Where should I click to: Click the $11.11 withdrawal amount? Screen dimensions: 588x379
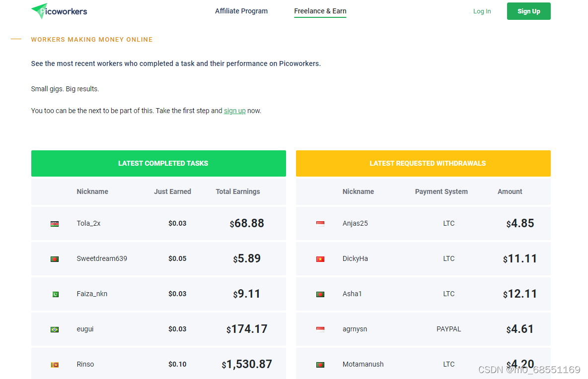[x=520, y=259]
